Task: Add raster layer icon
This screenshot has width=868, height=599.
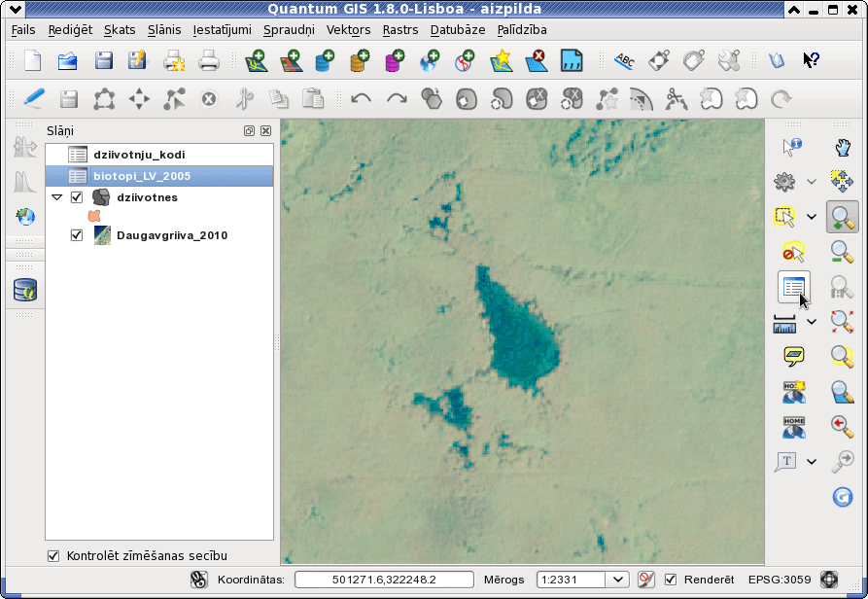Action: click(x=291, y=60)
